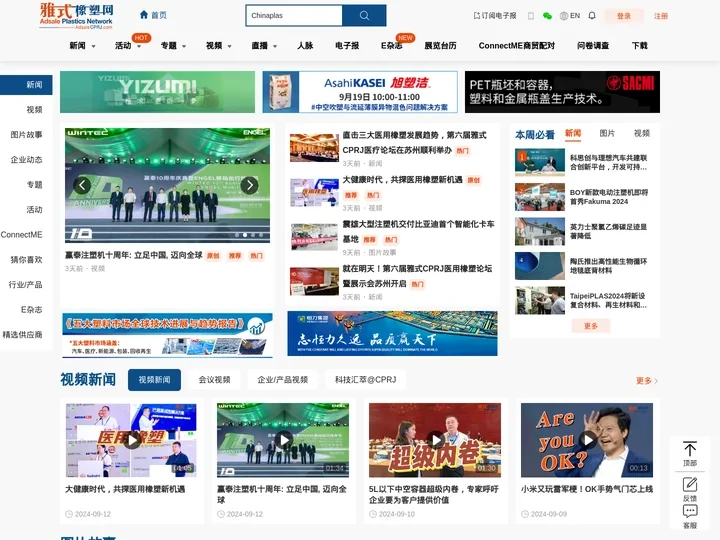
Task: Select 视频 in the left sidebar
Action: tap(34, 109)
